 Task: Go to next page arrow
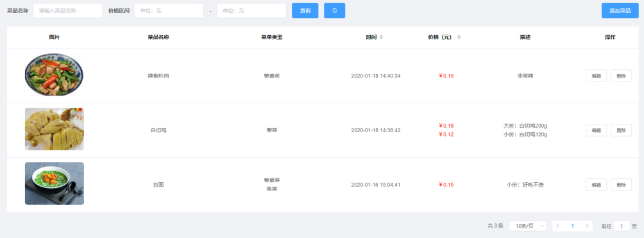coord(588,226)
